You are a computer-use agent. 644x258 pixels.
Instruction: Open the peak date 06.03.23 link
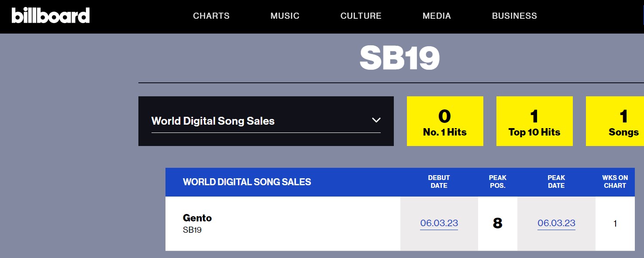pyautogui.click(x=556, y=223)
